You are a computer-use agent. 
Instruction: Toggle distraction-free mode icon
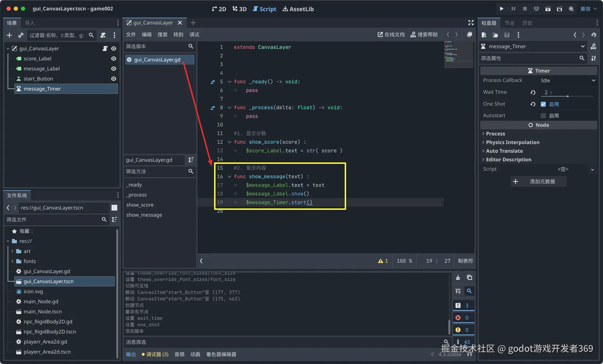pyautogui.click(x=471, y=23)
